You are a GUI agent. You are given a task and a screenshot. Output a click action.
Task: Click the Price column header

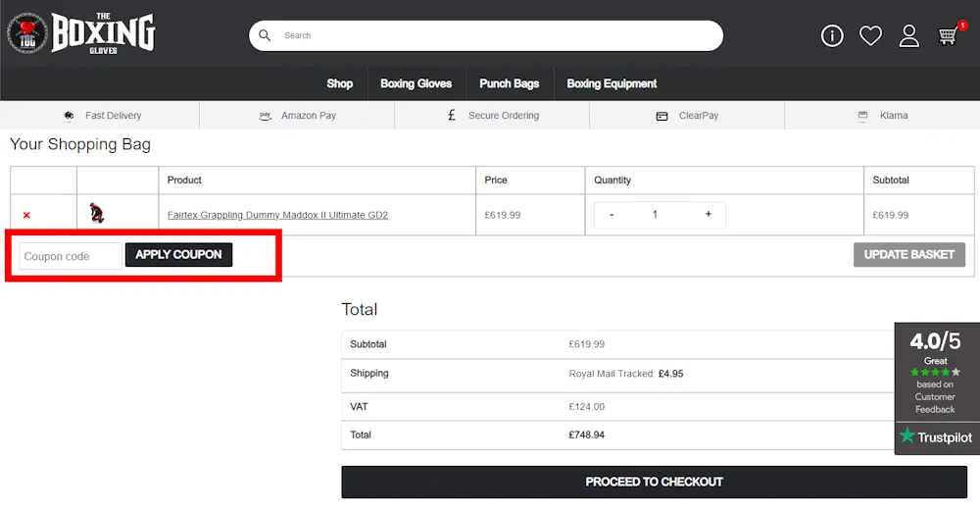496,180
